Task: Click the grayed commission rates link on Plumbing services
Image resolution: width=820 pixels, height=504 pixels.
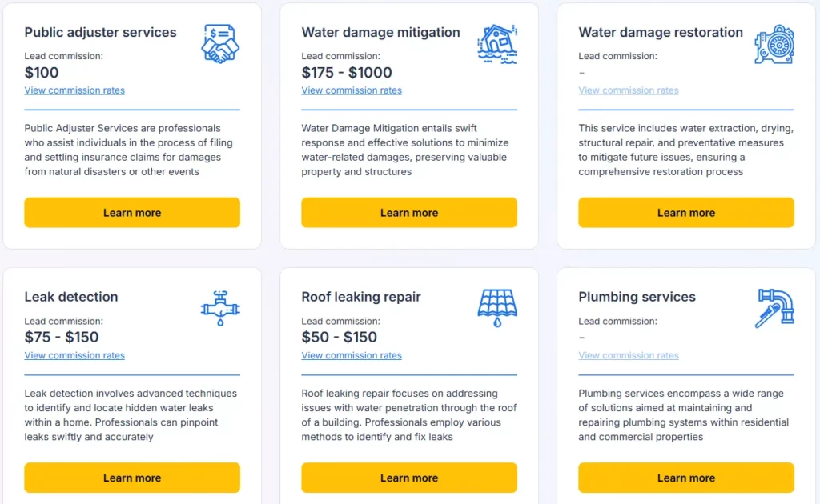Action: (629, 355)
